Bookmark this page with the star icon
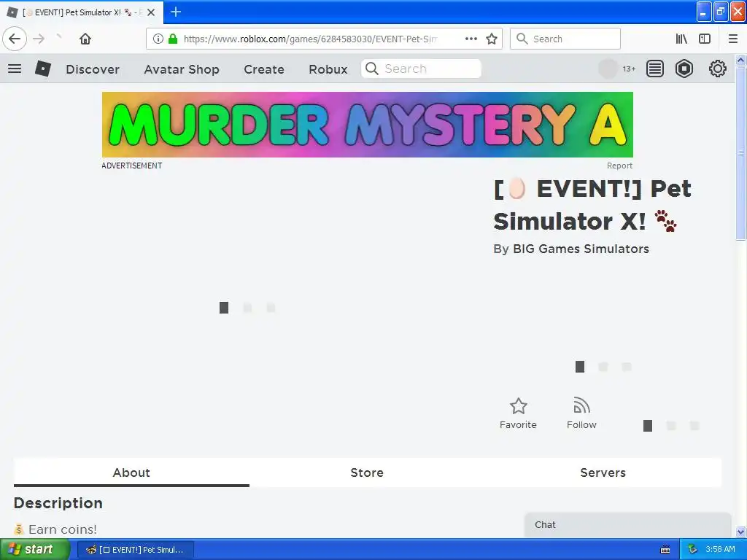The width and height of the screenshot is (747, 560). click(492, 39)
